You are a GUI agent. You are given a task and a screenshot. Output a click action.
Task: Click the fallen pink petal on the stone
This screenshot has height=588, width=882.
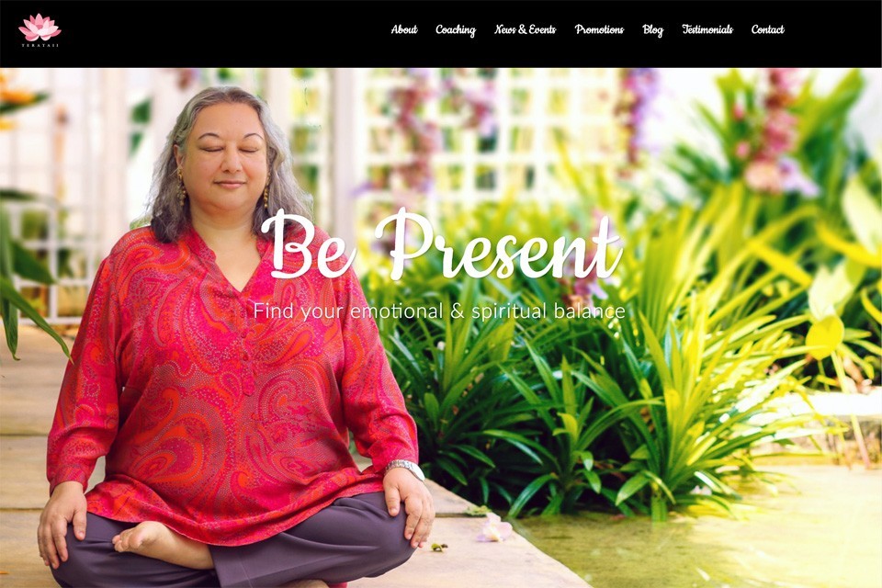(x=495, y=529)
